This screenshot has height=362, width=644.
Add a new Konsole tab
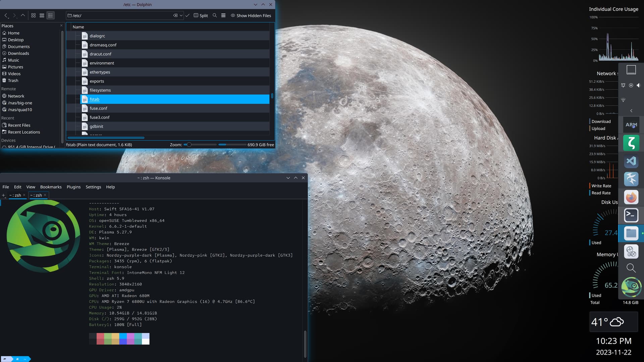[x=4, y=195]
